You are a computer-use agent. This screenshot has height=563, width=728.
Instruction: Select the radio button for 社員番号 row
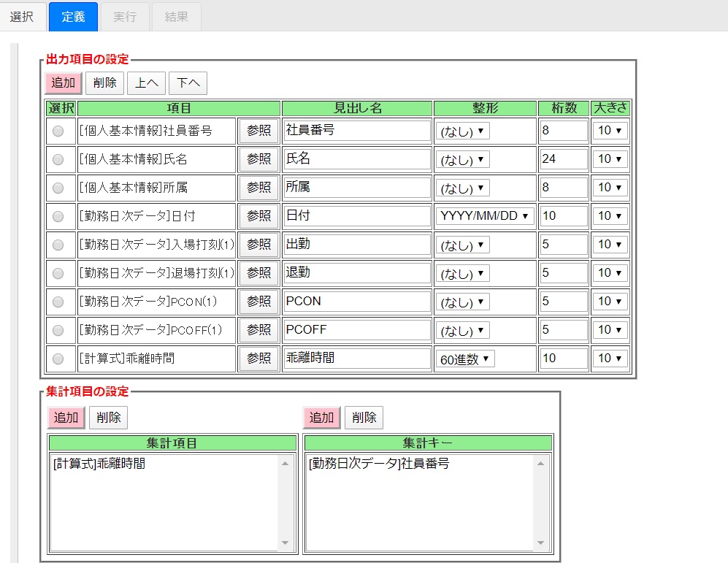58,131
